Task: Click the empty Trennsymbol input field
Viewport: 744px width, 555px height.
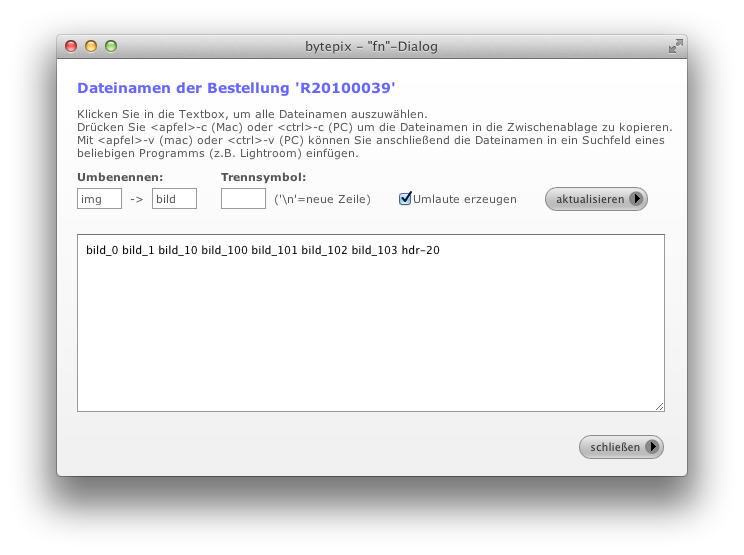Action: coord(243,199)
